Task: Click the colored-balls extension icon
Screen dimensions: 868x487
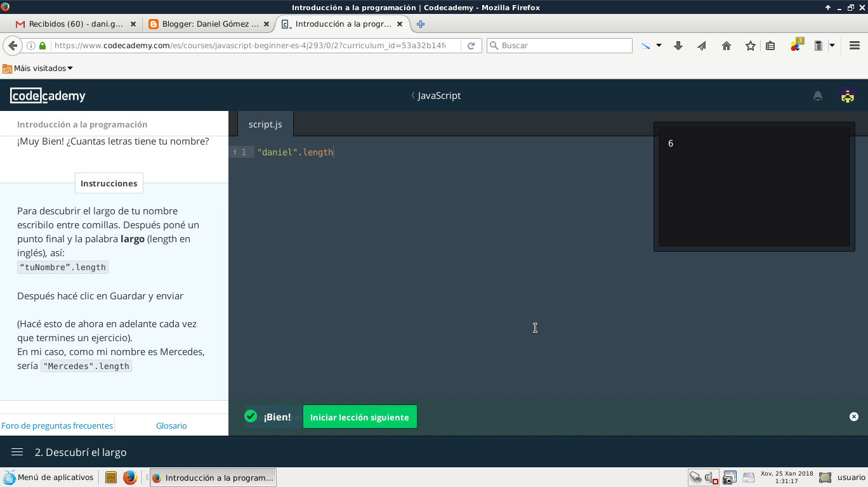Action: pyautogui.click(x=796, y=45)
